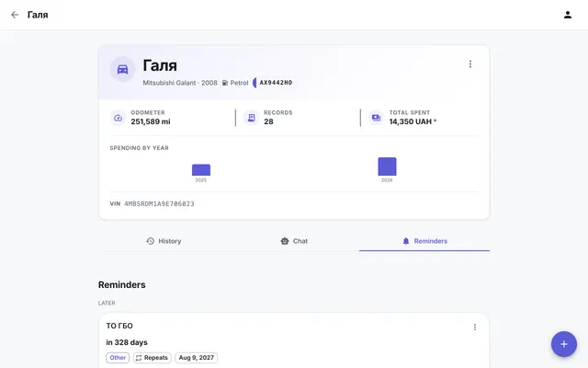Click the odometer gauge icon
Viewport: 588px width, 368px height.
tap(119, 118)
